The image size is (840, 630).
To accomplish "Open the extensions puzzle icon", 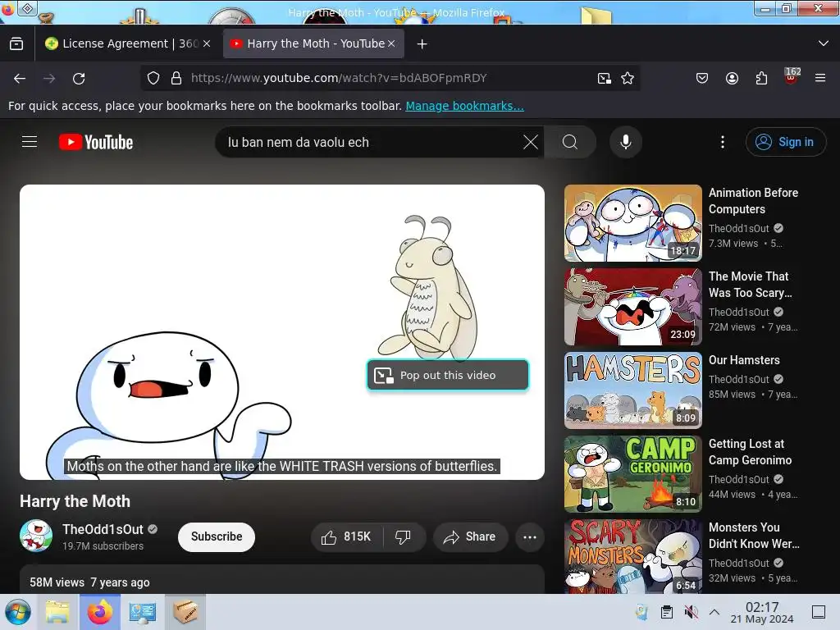I will [761, 78].
